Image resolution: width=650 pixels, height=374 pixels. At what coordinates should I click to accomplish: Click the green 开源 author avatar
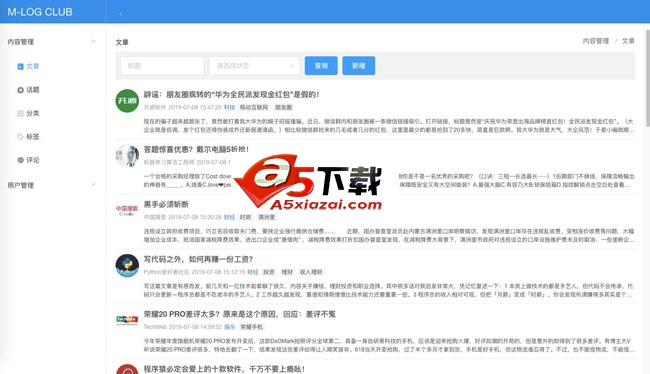point(127,101)
